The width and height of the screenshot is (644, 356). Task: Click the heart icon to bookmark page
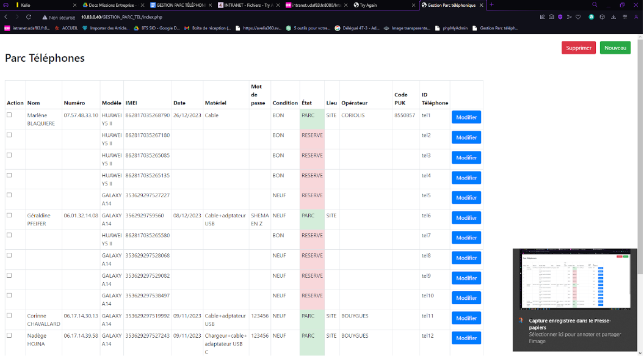point(578,17)
